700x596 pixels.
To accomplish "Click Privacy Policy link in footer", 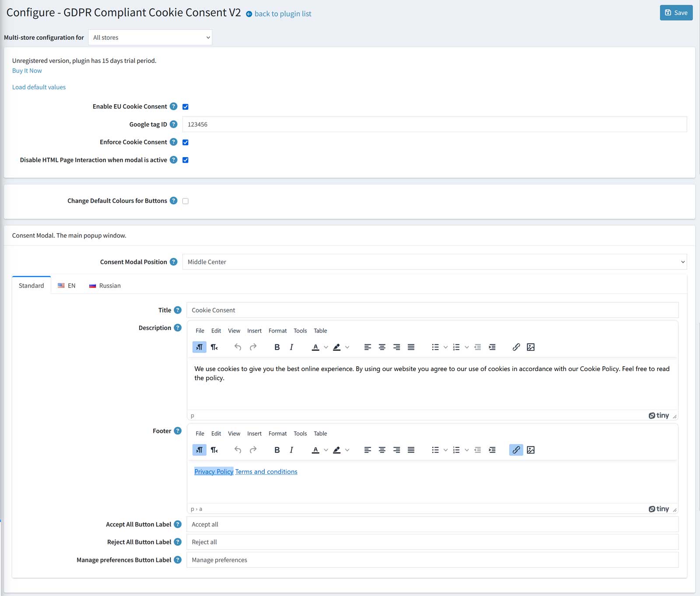I will pyautogui.click(x=214, y=471).
